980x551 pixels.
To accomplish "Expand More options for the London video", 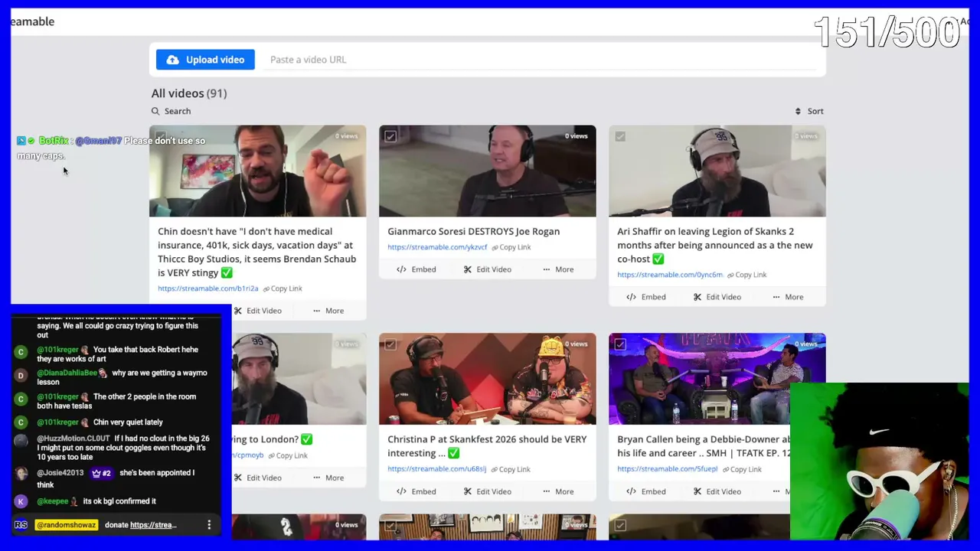I will [x=328, y=478].
